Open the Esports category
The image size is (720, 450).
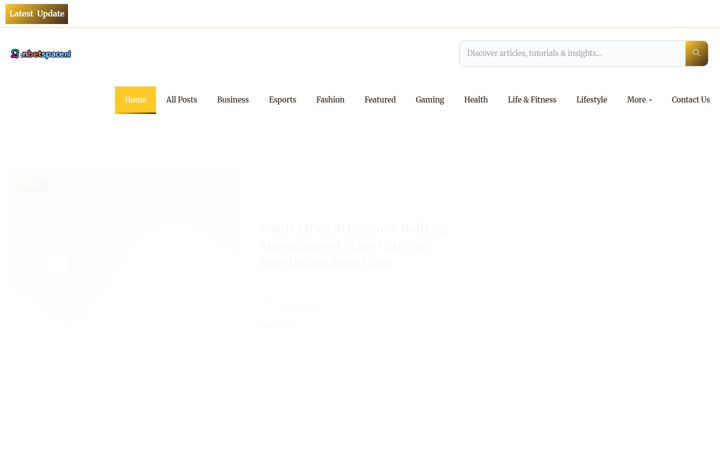click(x=282, y=100)
